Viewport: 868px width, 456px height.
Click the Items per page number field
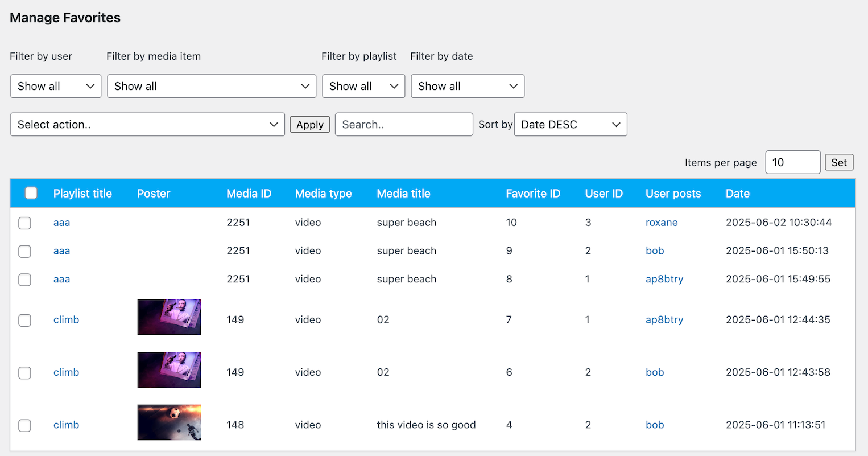pyautogui.click(x=792, y=162)
